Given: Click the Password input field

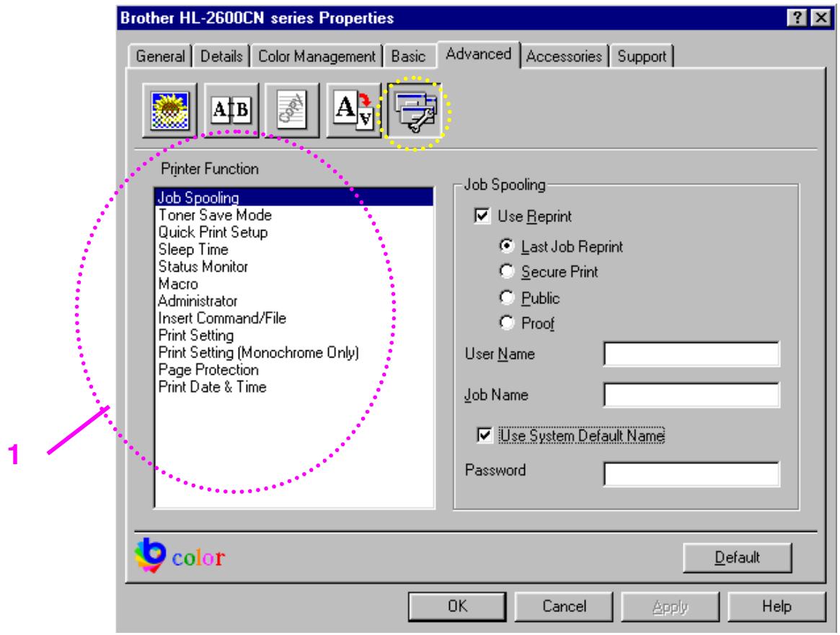Looking at the screenshot, I should tap(691, 474).
